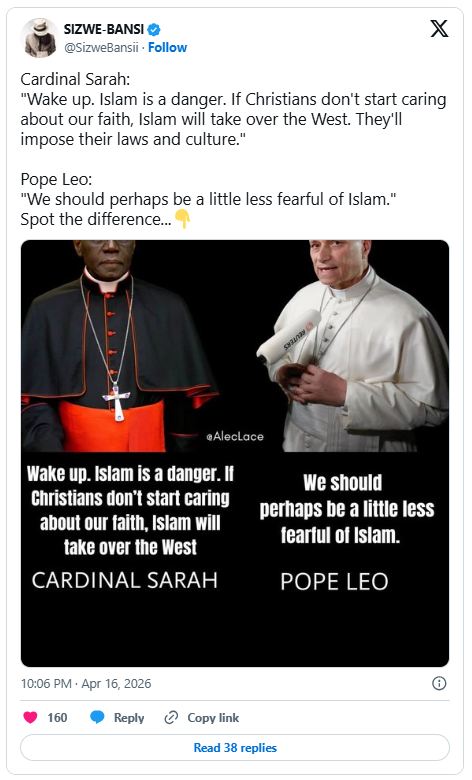472x780 pixels.
Task: Click the SIZWE-BANSI profile avatar
Action: pyautogui.click(x=39, y=38)
